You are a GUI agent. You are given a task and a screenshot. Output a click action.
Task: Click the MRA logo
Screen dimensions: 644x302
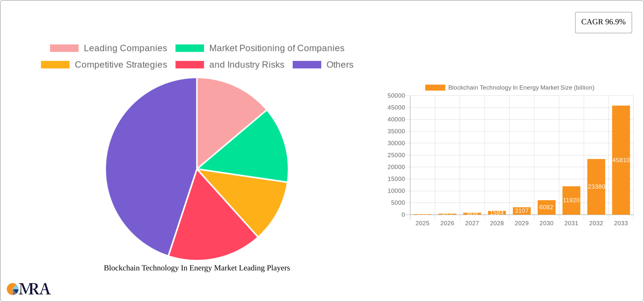click(x=29, y=289)
